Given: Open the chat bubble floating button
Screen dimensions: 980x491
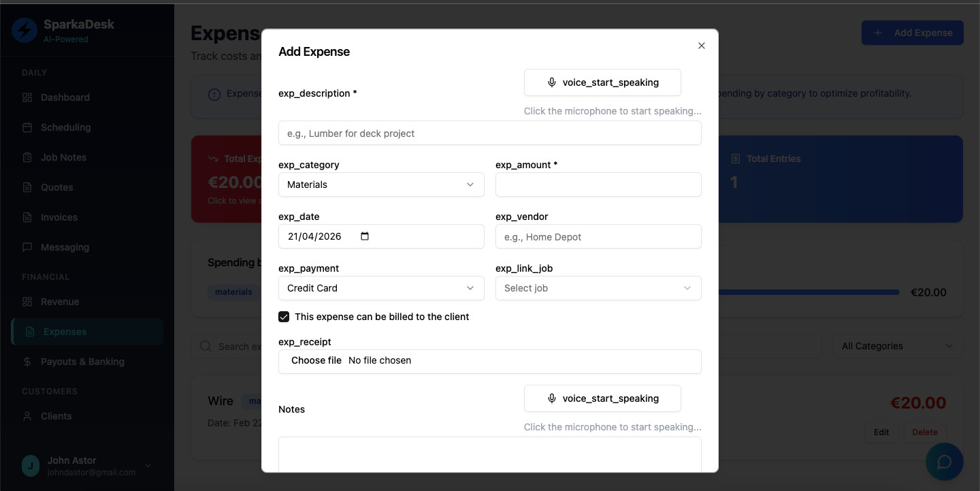Looking at the screenshot, I should (x=944, y=462).
